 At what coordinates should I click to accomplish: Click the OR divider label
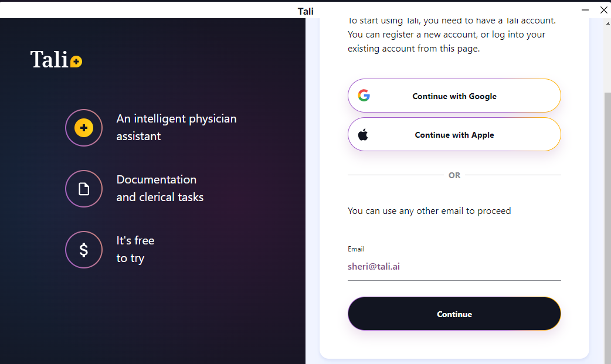(x=454, y=175)
